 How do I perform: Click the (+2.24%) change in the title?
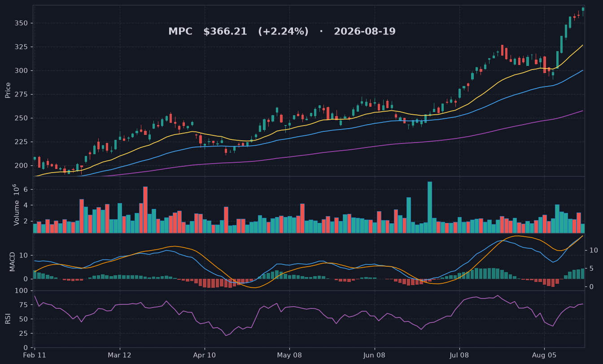(x=283, y=31)
